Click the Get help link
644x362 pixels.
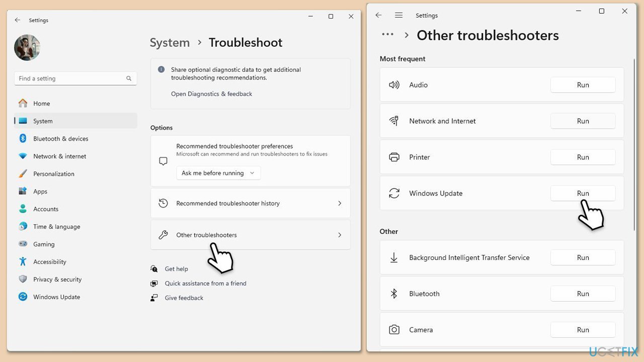coord(176,269)
